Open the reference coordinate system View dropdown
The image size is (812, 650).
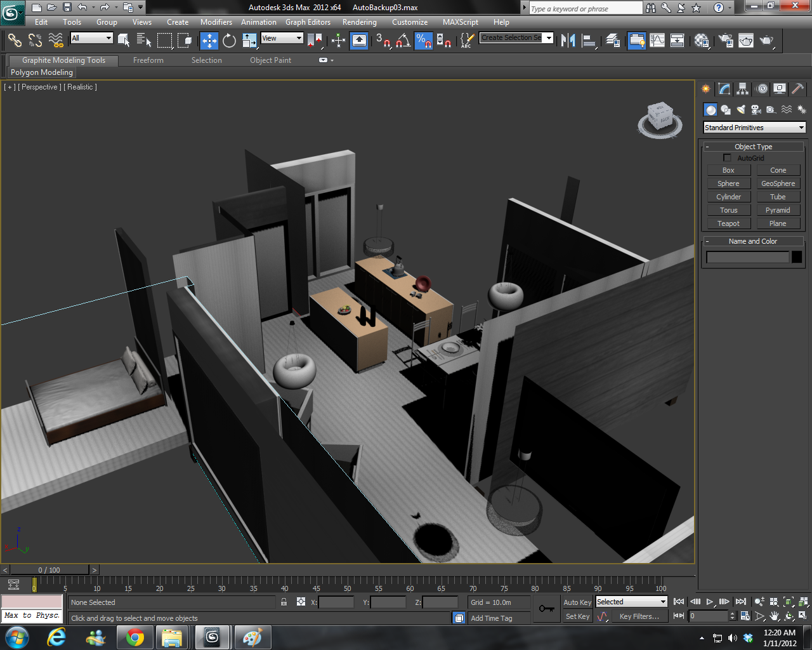pos(281,37)
